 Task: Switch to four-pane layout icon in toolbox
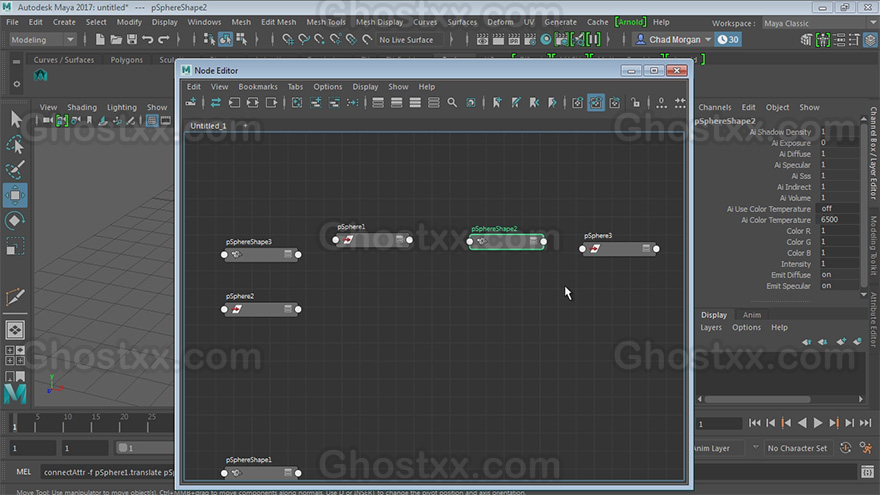(x=15, y=355)
